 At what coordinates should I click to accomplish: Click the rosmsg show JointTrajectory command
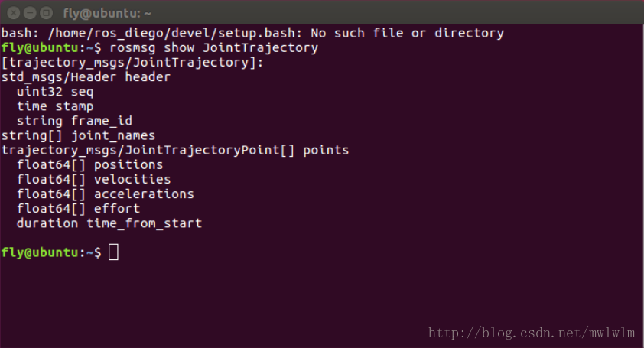213,48
